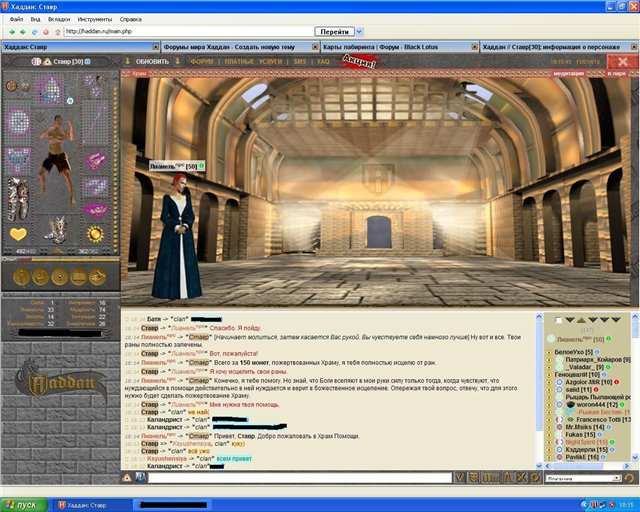Screen dimensions: 640x512
Task: Close the game with the red X button
Action: click(x=623, y=62)
